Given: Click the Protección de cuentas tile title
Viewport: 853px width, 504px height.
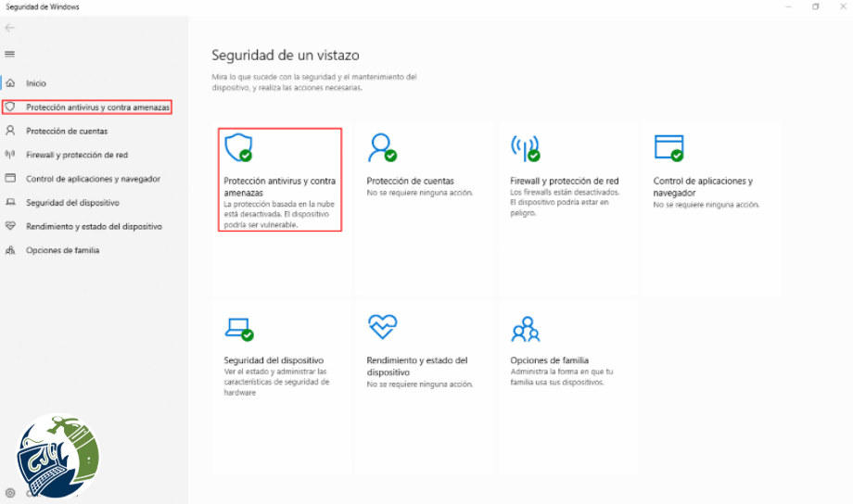Looking at the screenshot, I should (x=410, y=181).
